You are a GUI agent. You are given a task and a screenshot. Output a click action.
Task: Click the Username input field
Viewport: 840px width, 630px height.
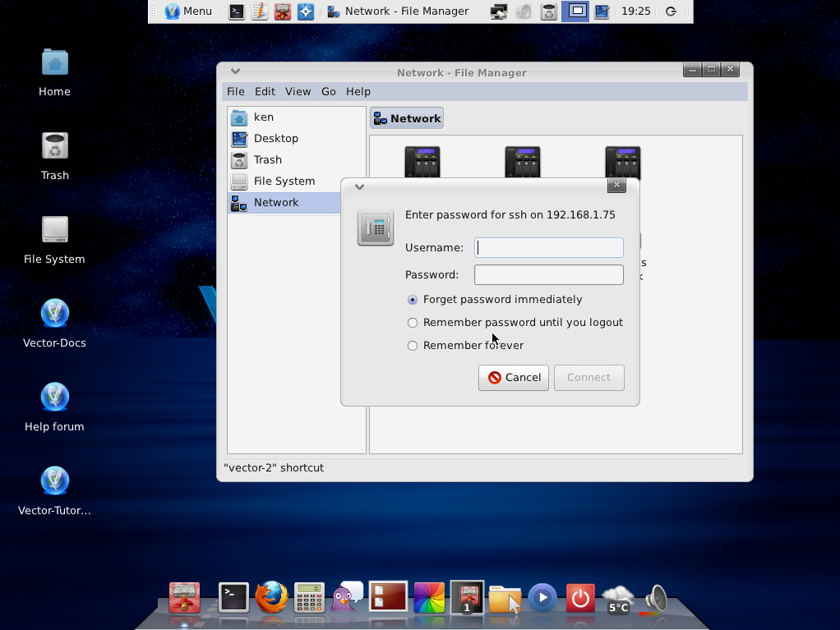point(549,248)
